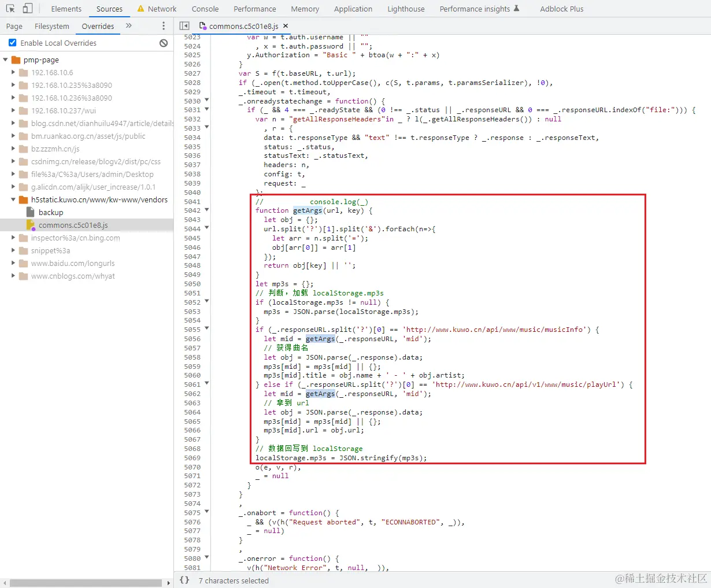Viewport: 711px width, 588px height.
Task: Switch to the Memory panel
Action: (x=305, y=9)
